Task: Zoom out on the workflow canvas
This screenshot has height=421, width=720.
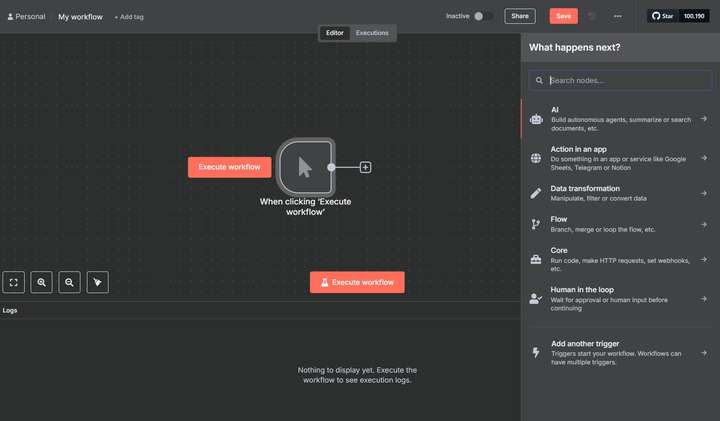Action: click(x=69, y=283)
